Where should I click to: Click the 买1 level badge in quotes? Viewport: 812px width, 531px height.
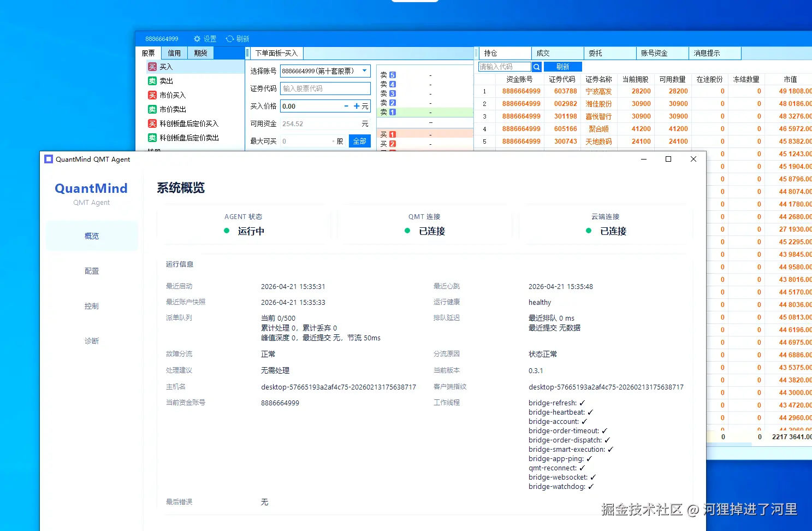point(392,134)
